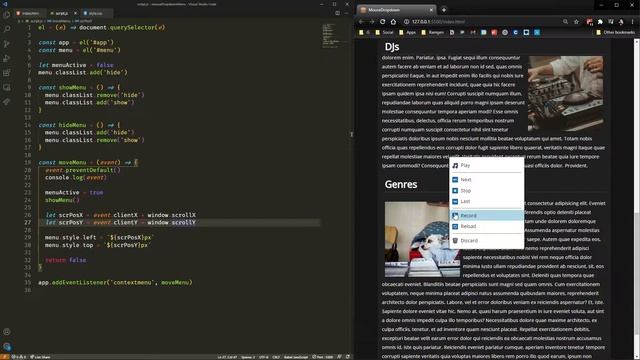This screenshot has height=360, width=640.
Task: Open the Ranges bookmarks folder
Action: pos(433,32)
